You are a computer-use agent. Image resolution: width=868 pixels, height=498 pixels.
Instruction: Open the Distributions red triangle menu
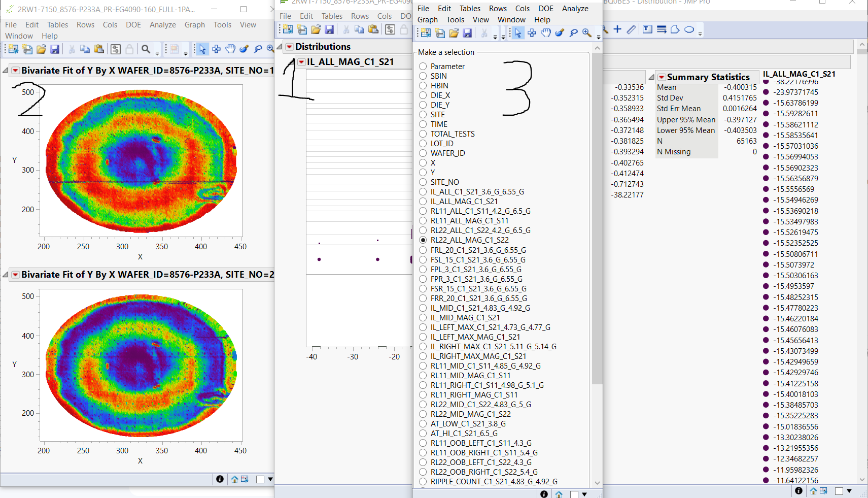pyautogui.click(x=289, y=47)
